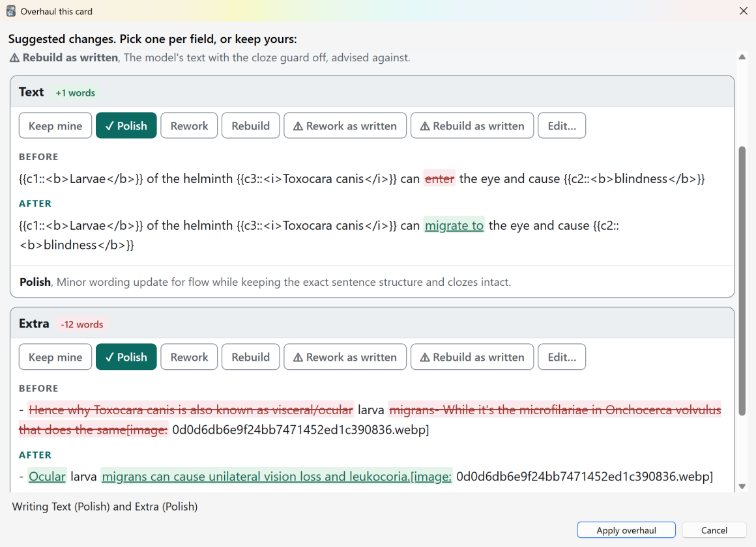Viewport: 756px width, 547px height.
Task: Click the Polish description note under Text
Action: (x=265, y=282)
